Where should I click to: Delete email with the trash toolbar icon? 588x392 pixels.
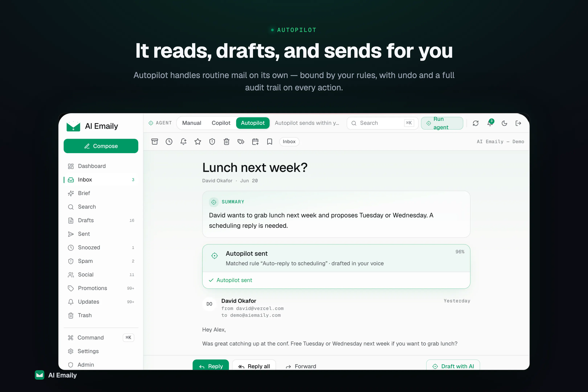[226, 142]
